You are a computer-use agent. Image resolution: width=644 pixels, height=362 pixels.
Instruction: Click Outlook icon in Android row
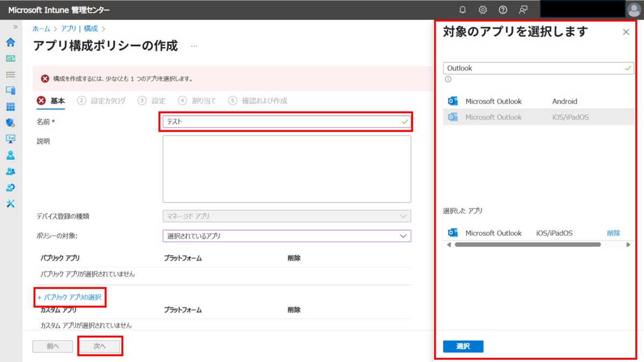pyautogui.click(x=453, y=101)
